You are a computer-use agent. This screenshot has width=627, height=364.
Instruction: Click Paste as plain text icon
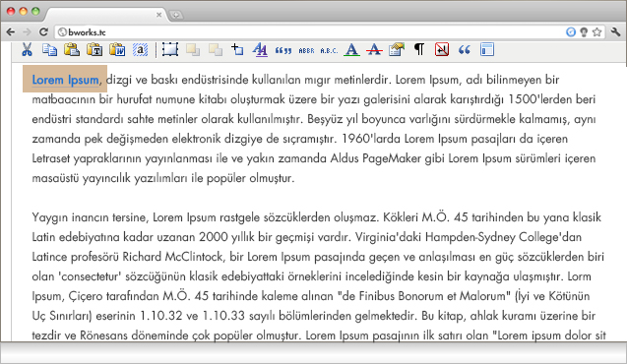(94, 50)
